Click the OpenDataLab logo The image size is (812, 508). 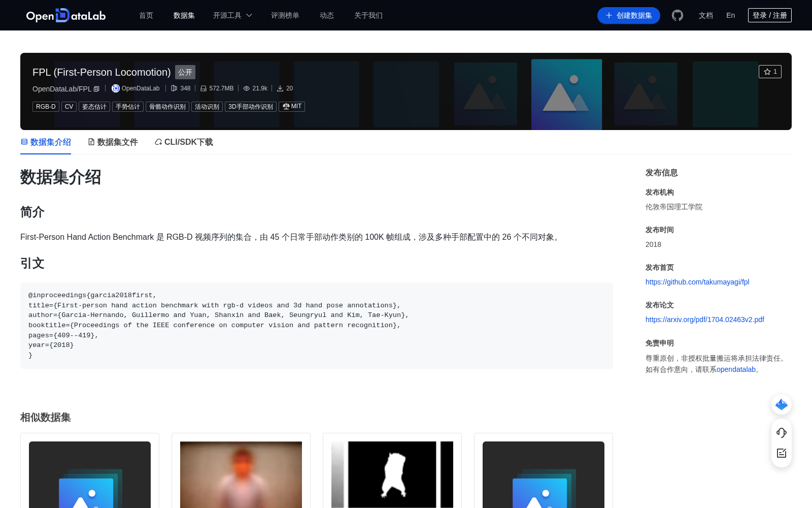click(x=66, y=15)
